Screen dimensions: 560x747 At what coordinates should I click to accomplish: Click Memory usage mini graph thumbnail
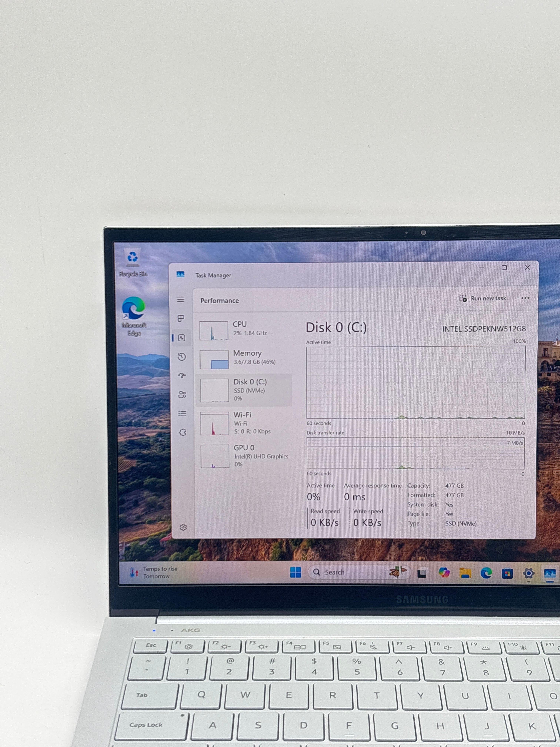click(214, 359)
